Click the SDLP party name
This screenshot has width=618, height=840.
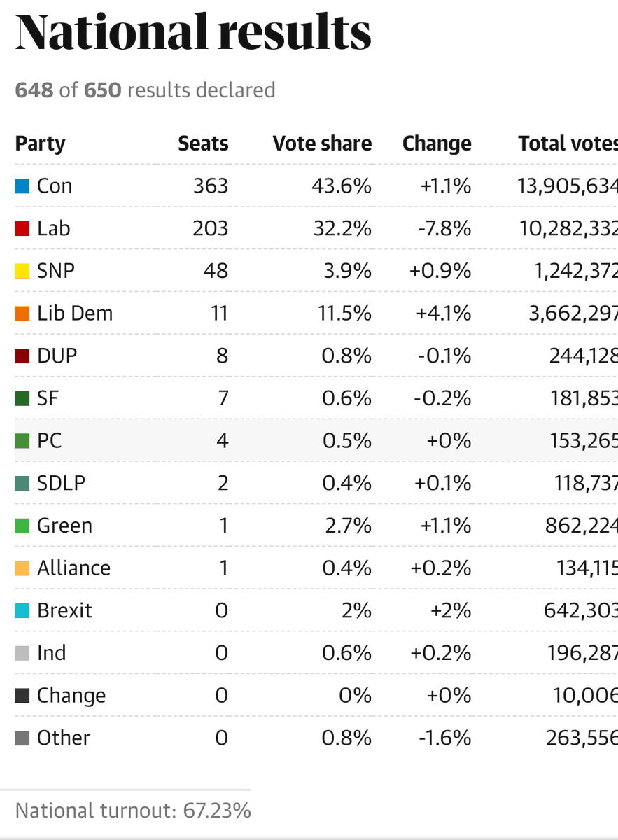[61, 483]
